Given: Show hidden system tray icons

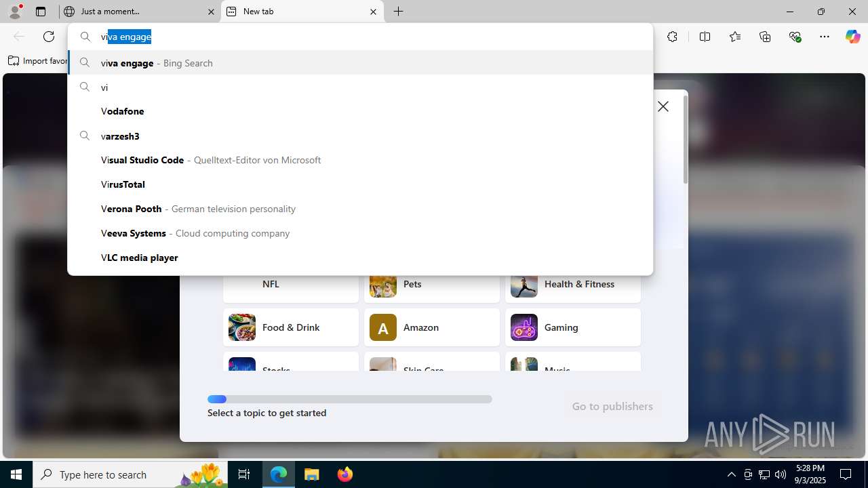Looking at the screenshot, I should coord(731,474).
